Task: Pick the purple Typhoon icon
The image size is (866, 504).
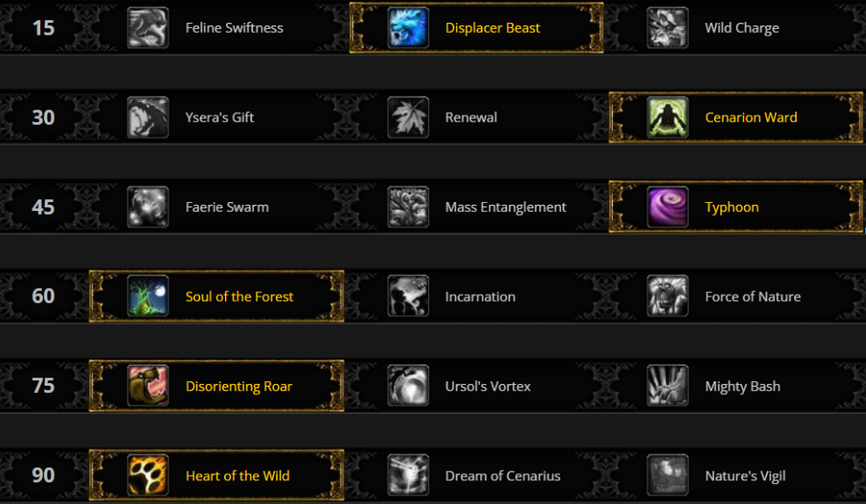Action: coord(667,207)
